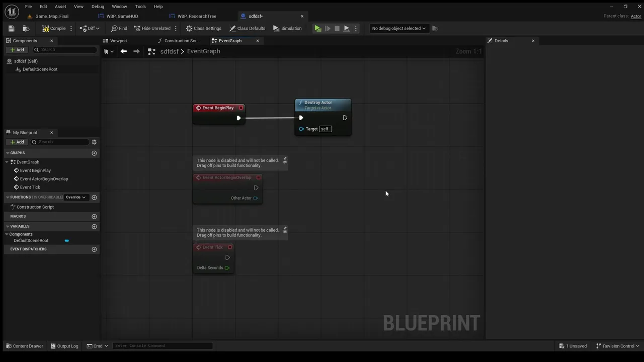Viewport: 644px width, 362px height.
Task: Add a new component with Add button
Action: [17, 50]
